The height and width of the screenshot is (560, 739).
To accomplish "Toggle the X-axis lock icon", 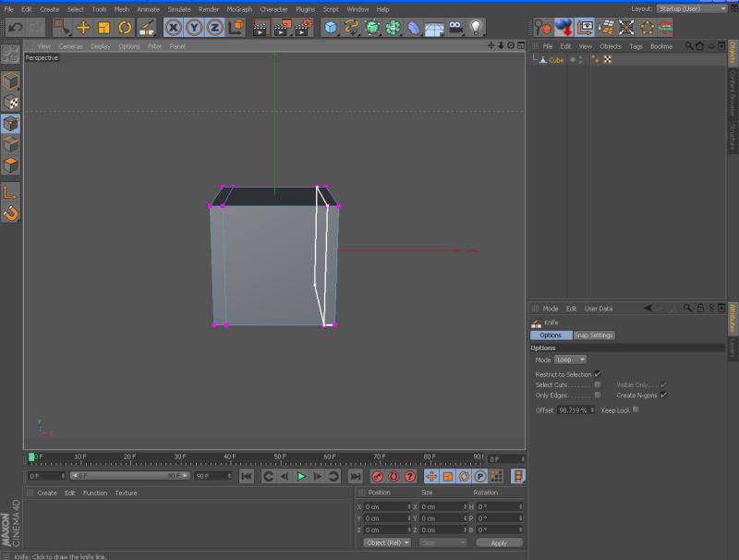I will click(174, 28).
